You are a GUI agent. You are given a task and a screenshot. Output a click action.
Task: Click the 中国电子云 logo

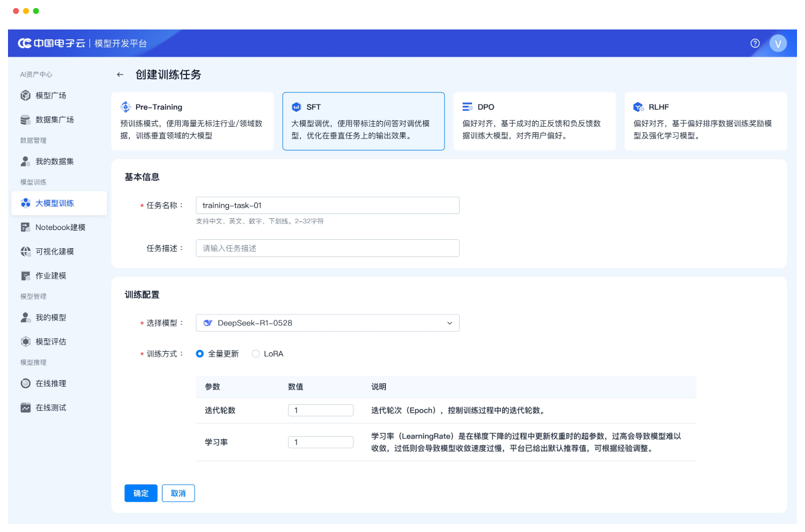(52, 43)
